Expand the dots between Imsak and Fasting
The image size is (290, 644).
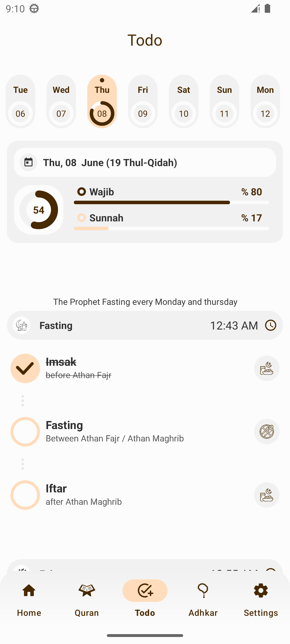coord(23,401)
